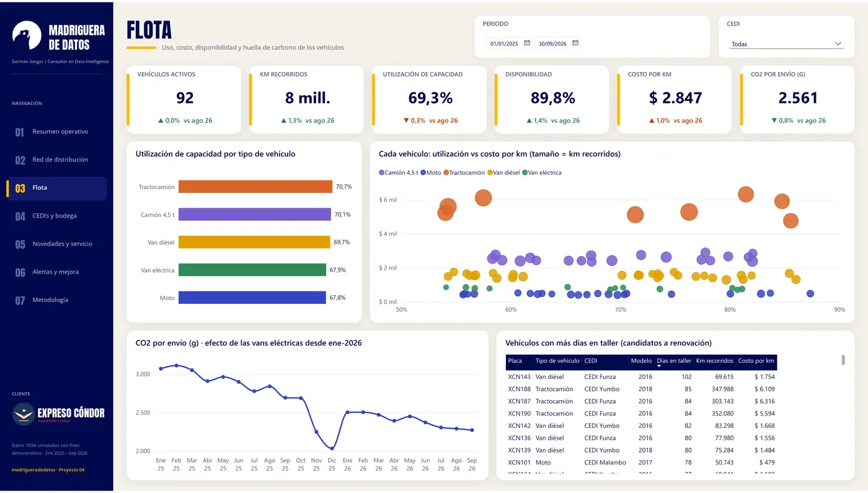Select the Tractocamión legend marker
Viewport: 868px width, 493px height.
click(446, 173)
